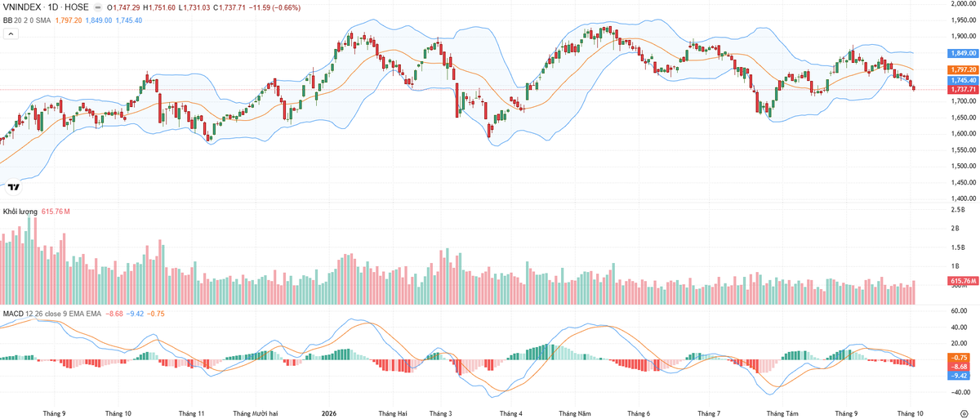
Task: Click the Tháng Tám time-axis label
Action: click(781, 413)
